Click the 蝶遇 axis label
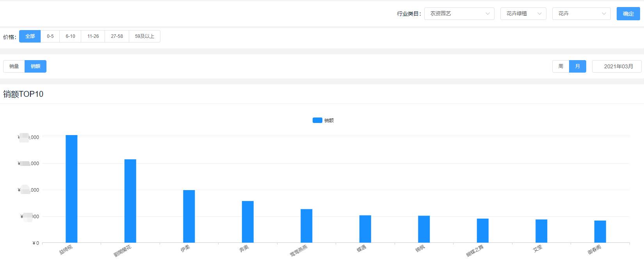This screenshot has height=276, width=644. click(361, 248)
